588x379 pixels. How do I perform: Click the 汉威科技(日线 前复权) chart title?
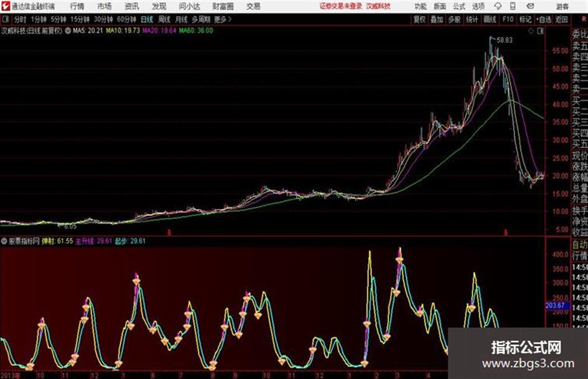[x=32, y=30]
